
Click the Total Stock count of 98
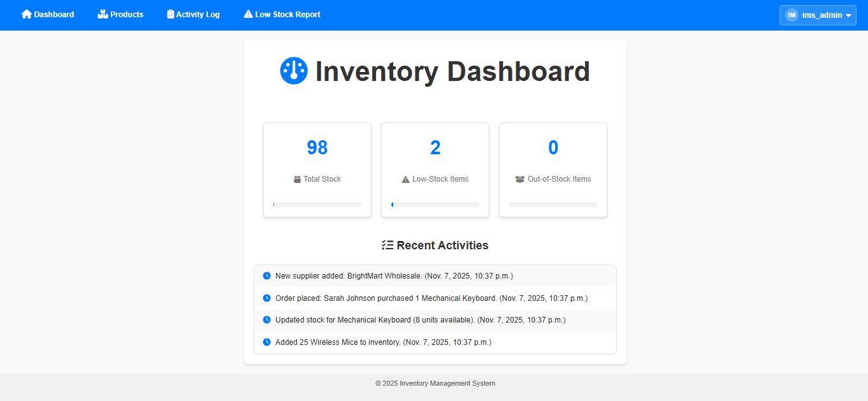(x=317, y=147)
